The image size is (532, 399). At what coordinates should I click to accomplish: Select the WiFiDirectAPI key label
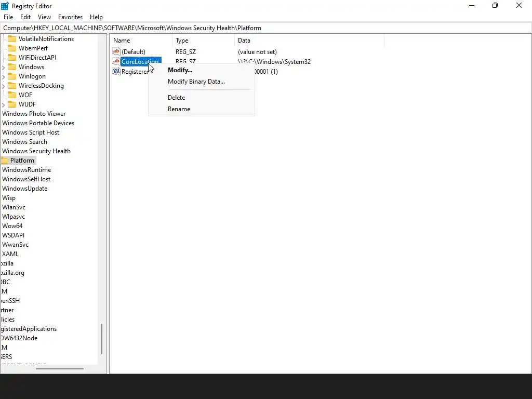[x=37, y=57]
